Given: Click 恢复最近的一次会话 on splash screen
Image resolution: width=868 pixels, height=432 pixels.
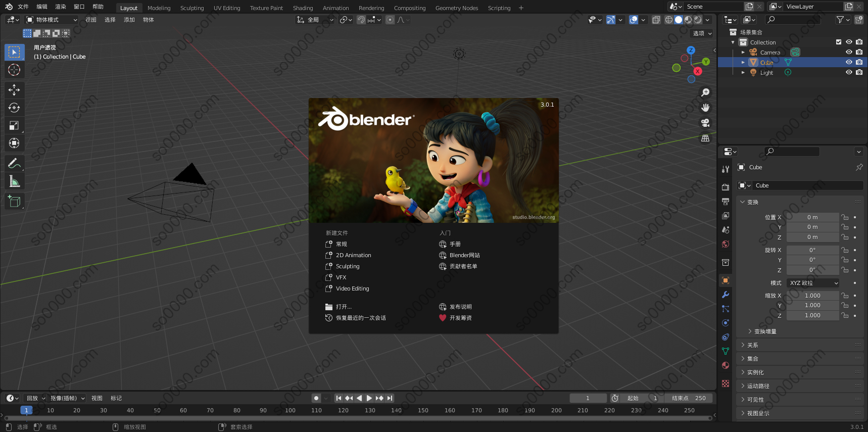Looking at the screenshot, I should (x=356, y=318).
